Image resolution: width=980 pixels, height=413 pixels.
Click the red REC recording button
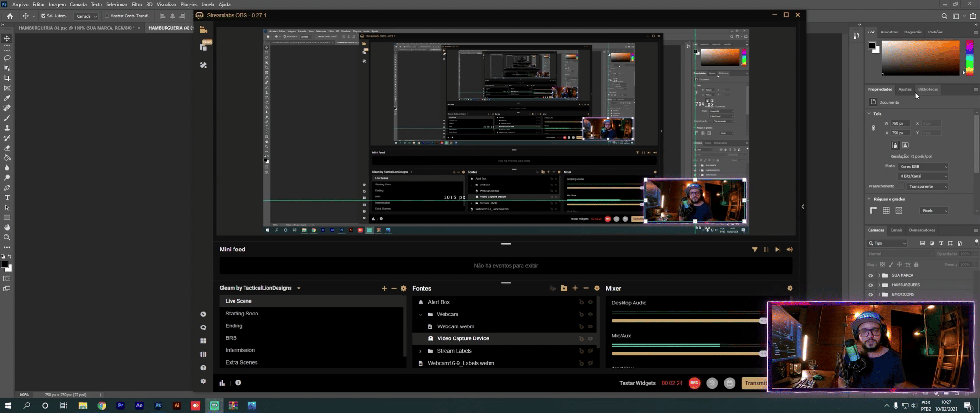click(x=694, y=383)
